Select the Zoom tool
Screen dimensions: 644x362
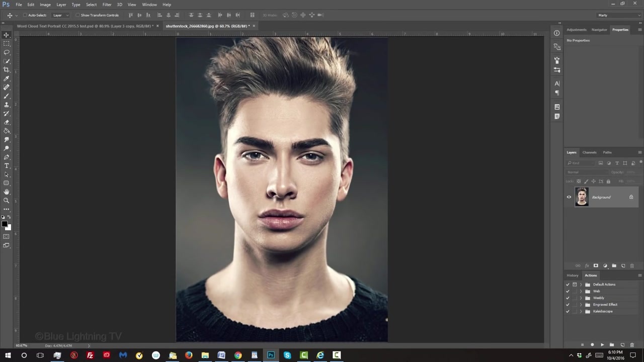click(x=7, y=201)
